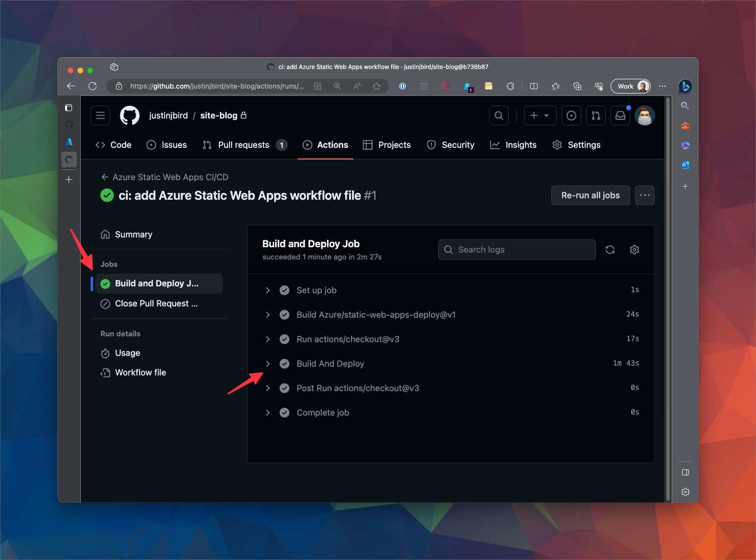
Task: Open the Workflow file link
Action: [x=140, y=372]
